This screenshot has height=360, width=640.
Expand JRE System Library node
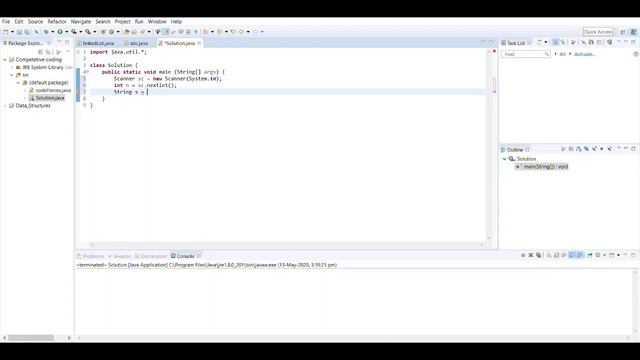[x=12, y=67]
